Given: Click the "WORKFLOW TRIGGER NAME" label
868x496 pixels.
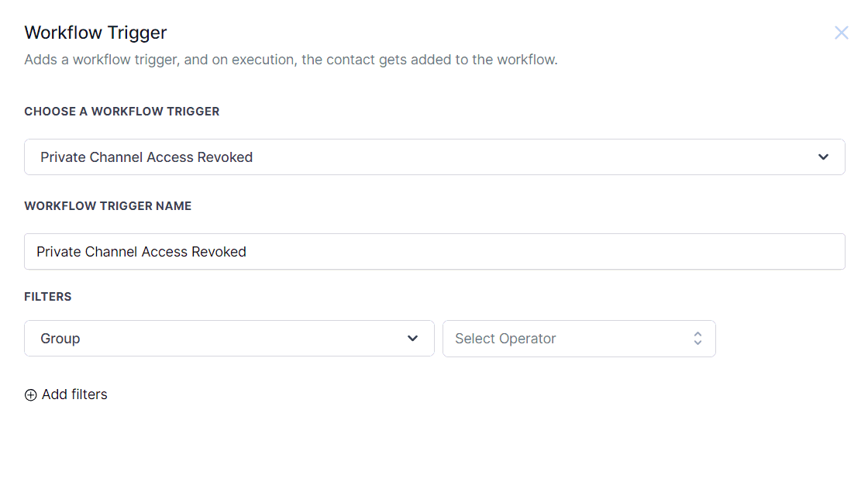Looking at the screenshot, I should (108, 206).
